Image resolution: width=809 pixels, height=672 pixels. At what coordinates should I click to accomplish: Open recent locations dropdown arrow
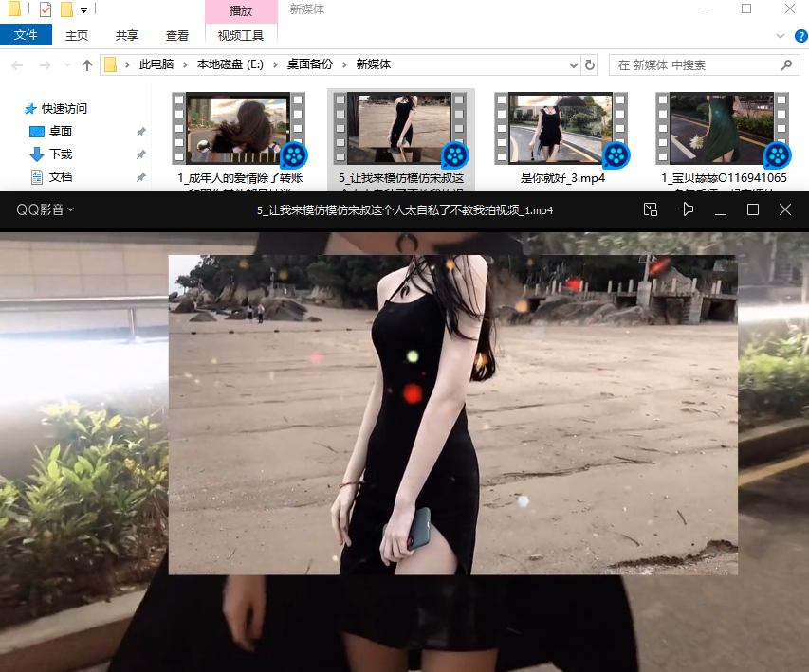pyautogui.click(x=67, y=65)
